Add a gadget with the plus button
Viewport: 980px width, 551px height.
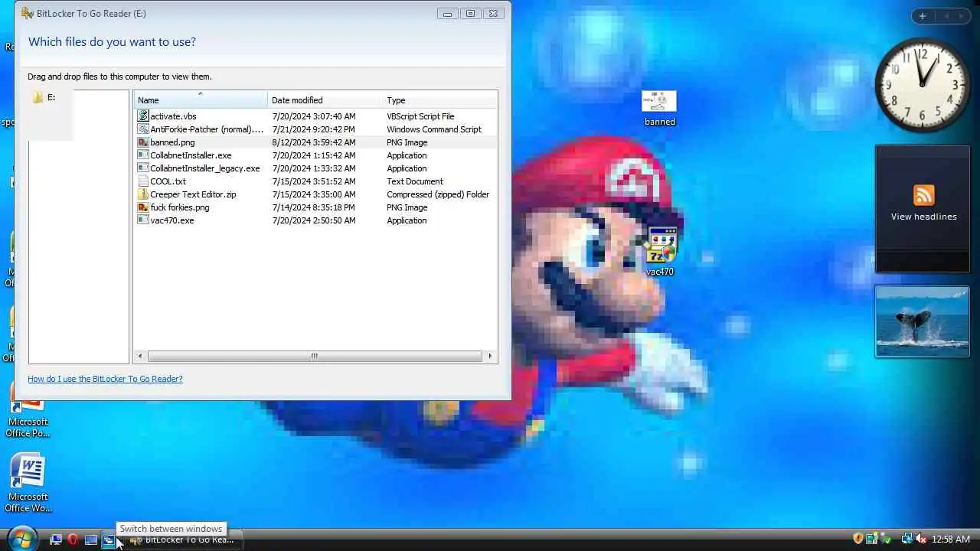(x=923, y=16)
